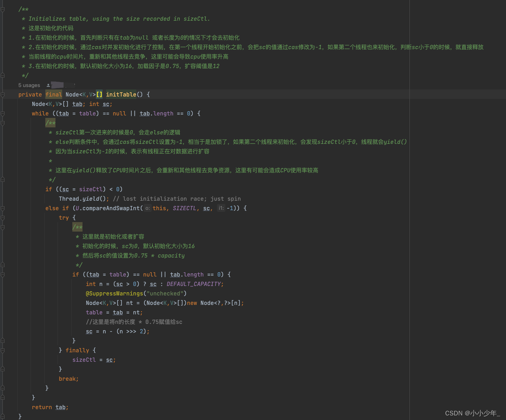This screenshot has height=420, width=506.
Task: Open the '5 usages' inlay hint
Action: pos(29,85)
